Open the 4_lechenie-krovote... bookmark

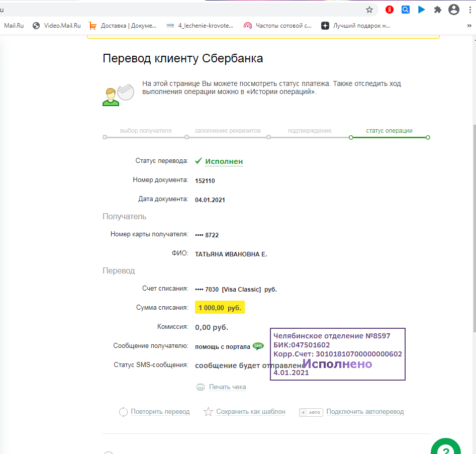[200, 26]
